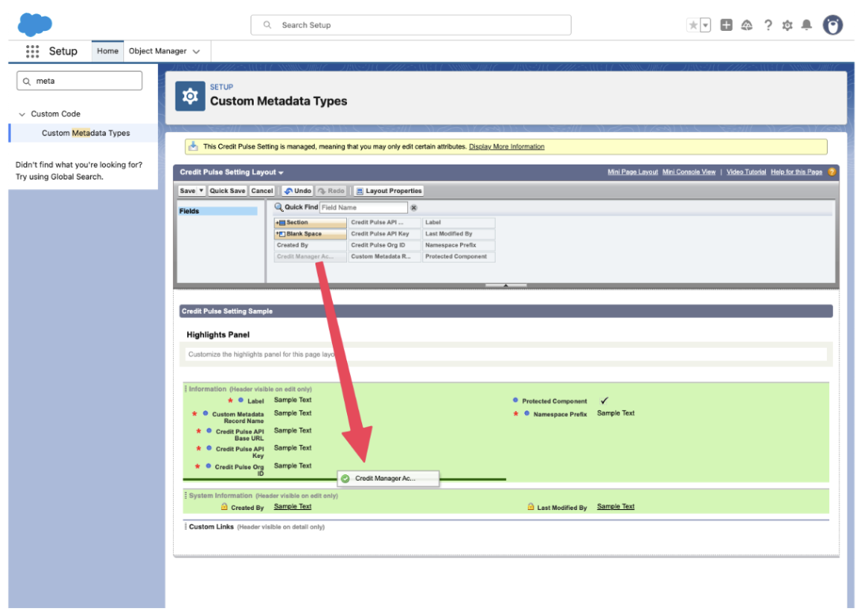
Task: Switch to the Home tab
Action: click(x=108, y=51)
